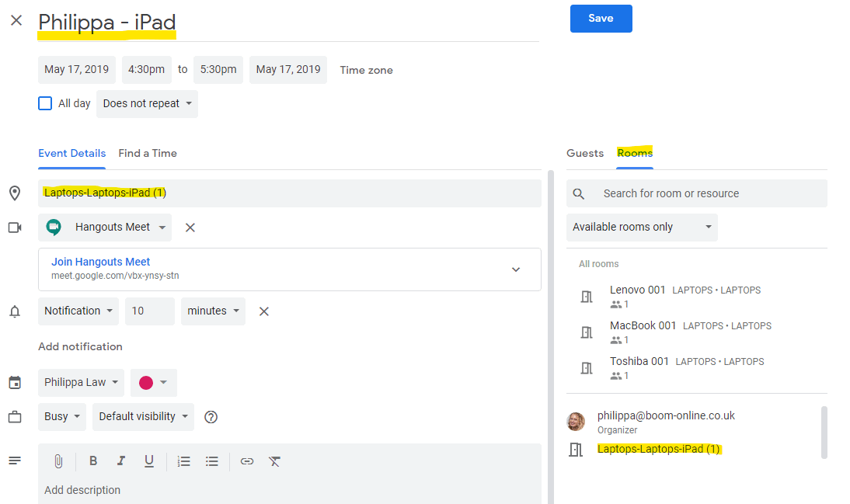Open the Join Hangouts Meet link

tap(100, 262)
